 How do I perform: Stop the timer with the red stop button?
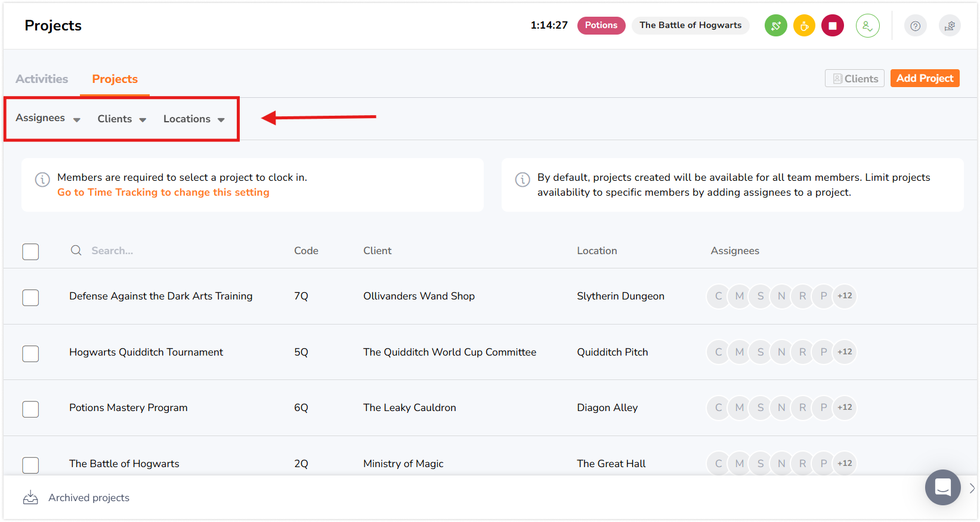(x=833, y=26)
